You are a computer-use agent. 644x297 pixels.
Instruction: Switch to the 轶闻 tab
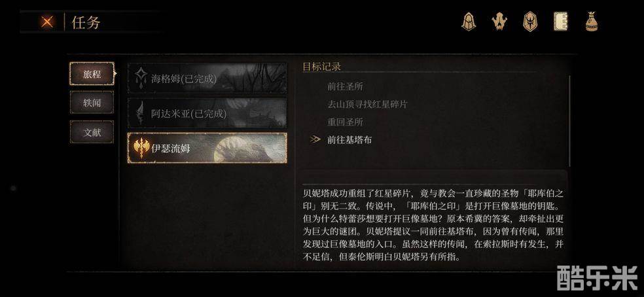click(x=92, y=103)
